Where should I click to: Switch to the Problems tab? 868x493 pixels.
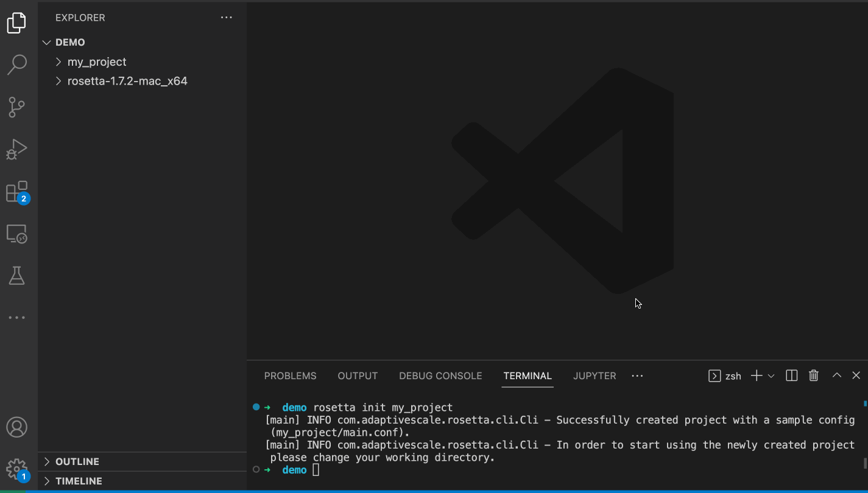(290, 376)
